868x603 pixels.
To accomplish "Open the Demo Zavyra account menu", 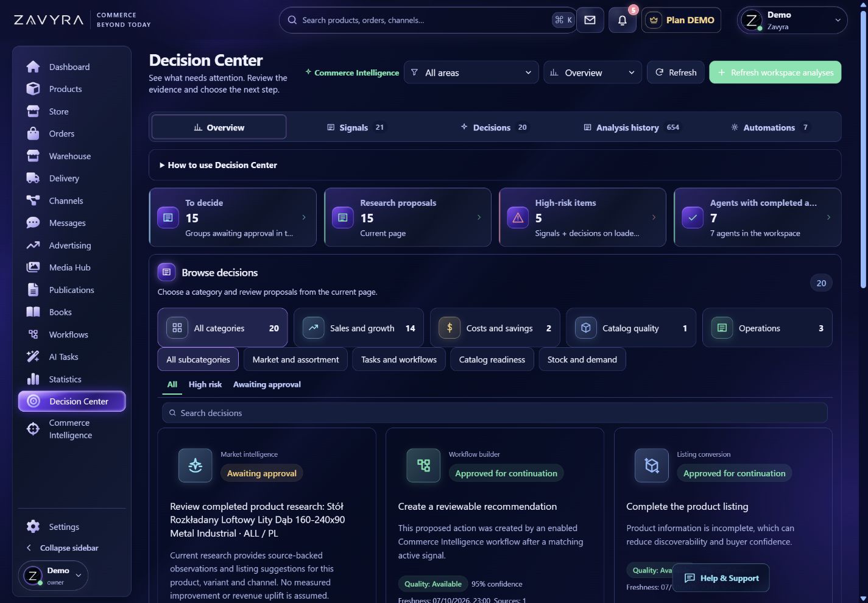I will 792,20.
